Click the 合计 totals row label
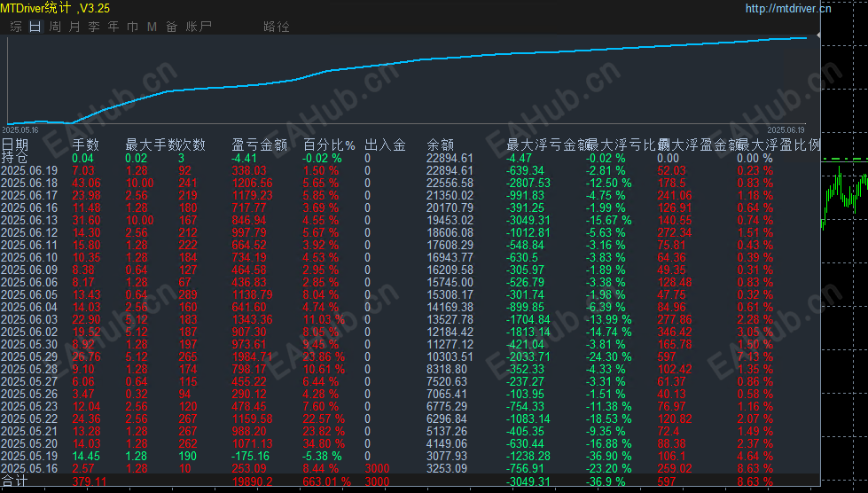 click(15, 481)
